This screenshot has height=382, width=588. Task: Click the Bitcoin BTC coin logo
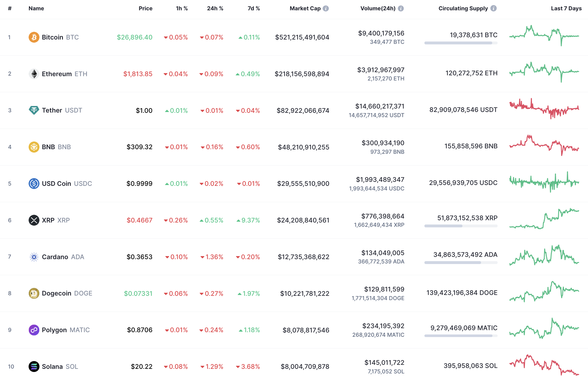(34, 37)
